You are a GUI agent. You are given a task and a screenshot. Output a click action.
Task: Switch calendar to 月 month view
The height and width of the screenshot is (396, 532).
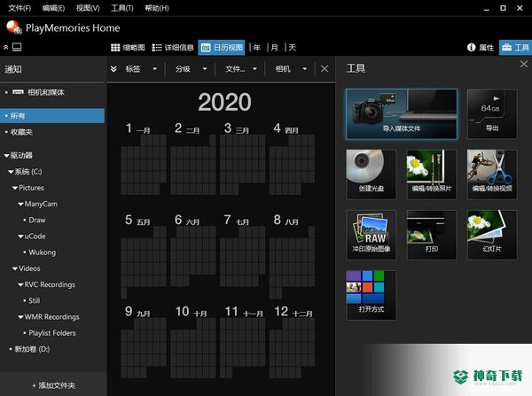[x=274, y=48]
